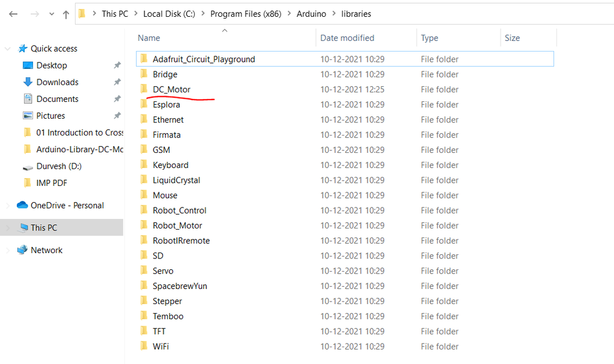Navigate to Arduino breadcrumb
614x364 pixels.
[x=311, y=14]
